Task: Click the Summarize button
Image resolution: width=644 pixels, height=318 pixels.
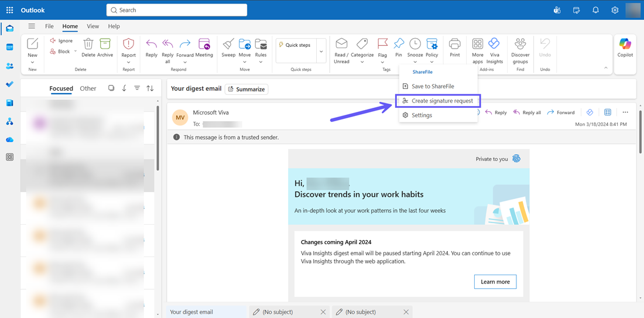Action: coord(246,89)
